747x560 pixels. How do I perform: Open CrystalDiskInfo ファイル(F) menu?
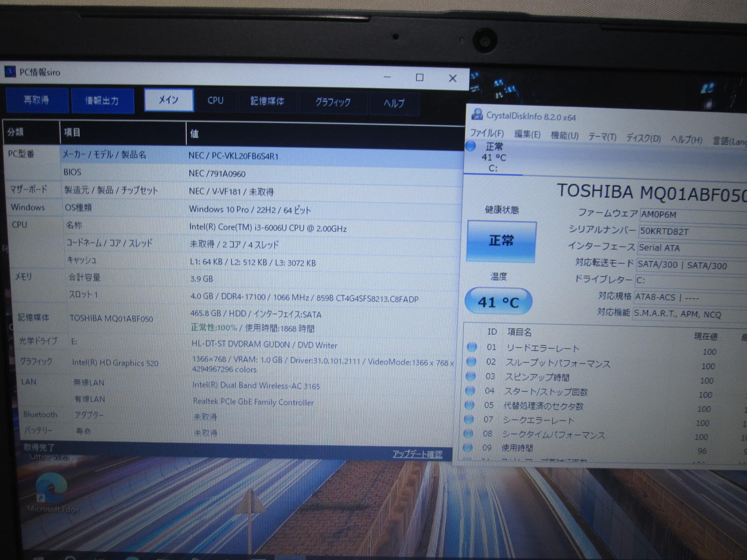(x=487, y=133)
